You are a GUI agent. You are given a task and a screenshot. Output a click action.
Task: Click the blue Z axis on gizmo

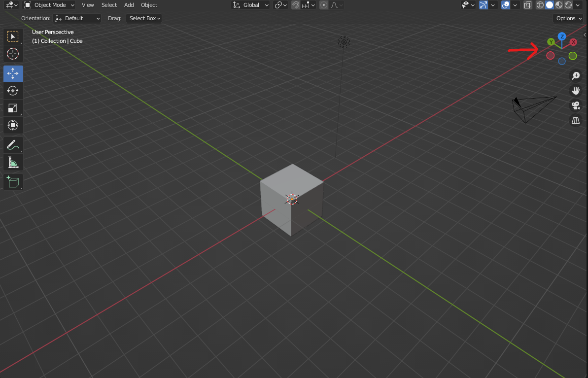point(562,36)
